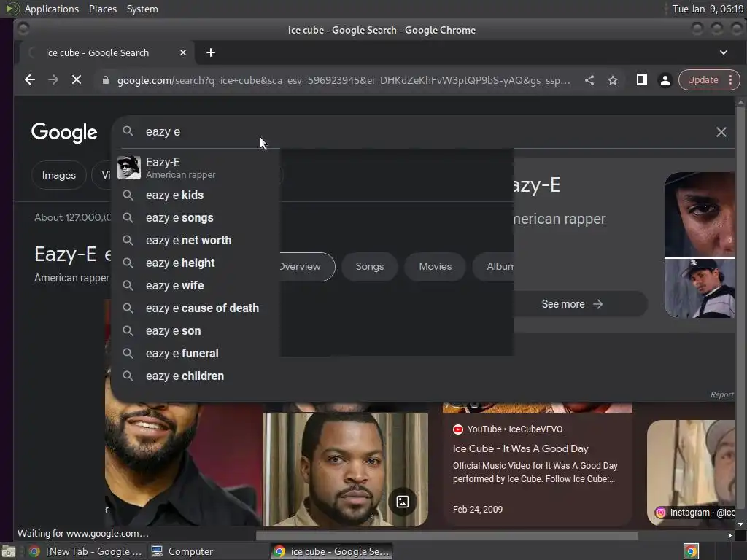Click the vertical scrollbar down arrow
The height and width of the screenshot is (560, 747).
click(x=740, y=524)
